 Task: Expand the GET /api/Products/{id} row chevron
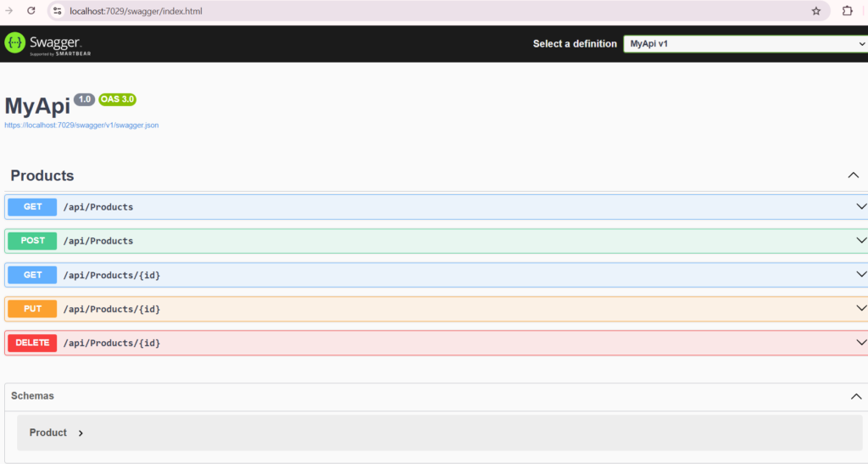coord(861,274)
